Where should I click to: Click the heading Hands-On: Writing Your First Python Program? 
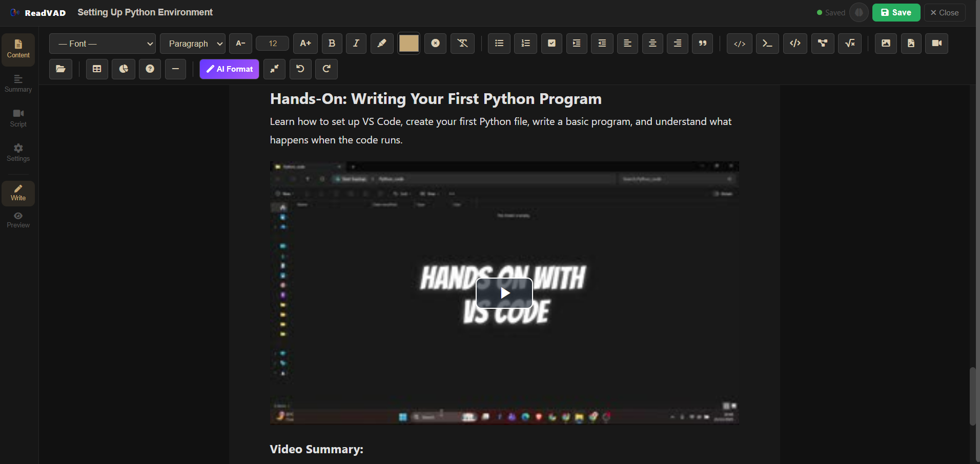[436, 99]
